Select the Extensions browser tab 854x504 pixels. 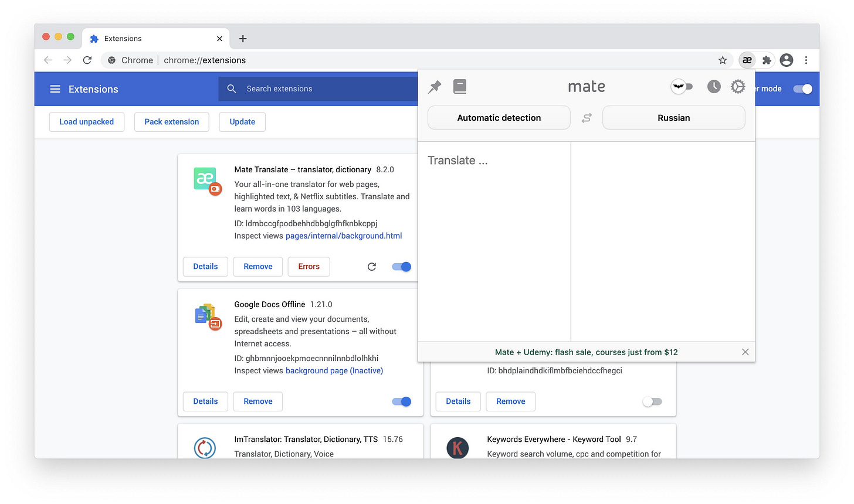pyautogui.click(x=156, y=39)
